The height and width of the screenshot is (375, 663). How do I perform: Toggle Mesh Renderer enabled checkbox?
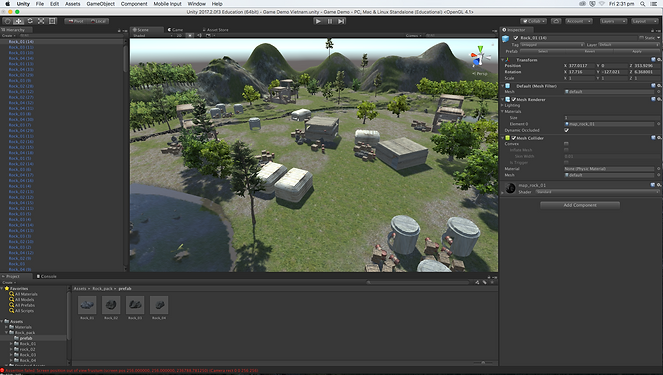(514, 100)
